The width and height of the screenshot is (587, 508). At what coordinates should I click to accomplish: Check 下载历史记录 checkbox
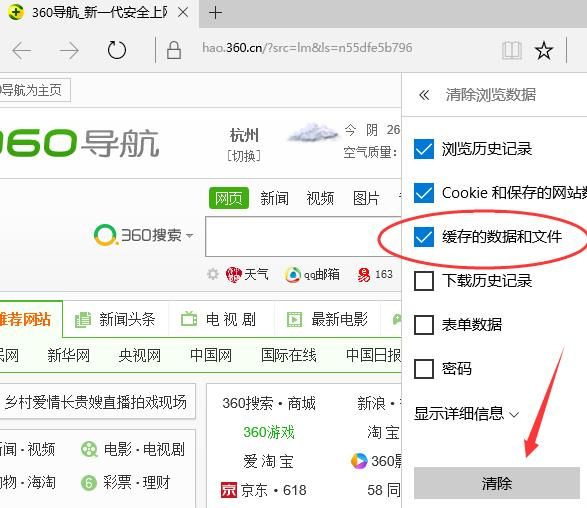click(424, 281)
